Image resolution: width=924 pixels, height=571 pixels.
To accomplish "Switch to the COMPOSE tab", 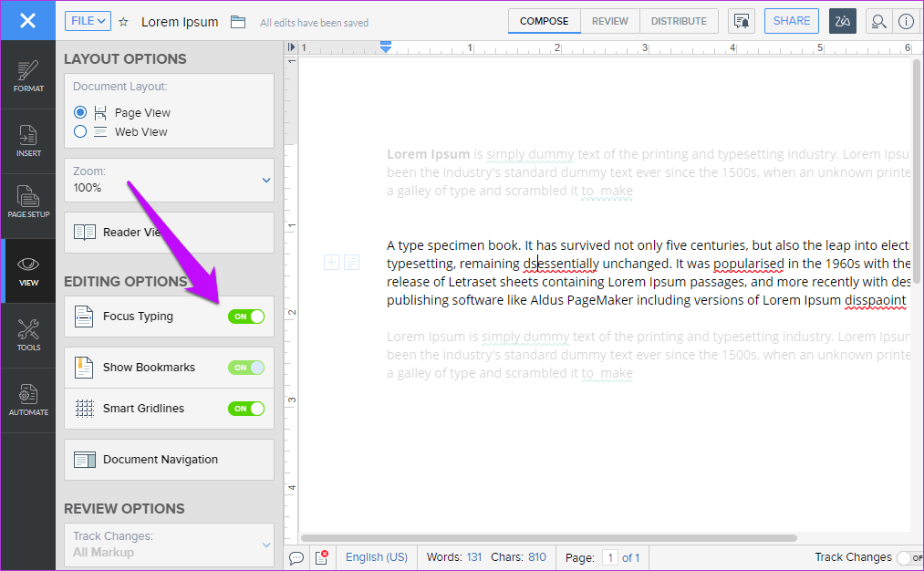I will click(544, 21).
